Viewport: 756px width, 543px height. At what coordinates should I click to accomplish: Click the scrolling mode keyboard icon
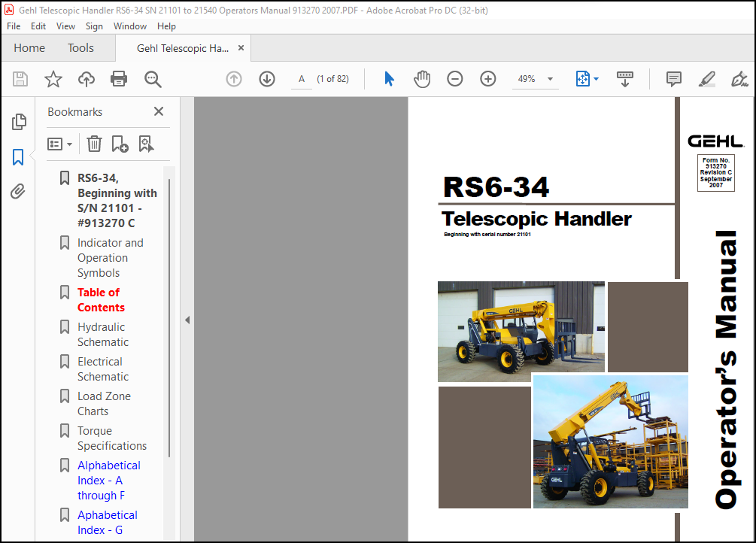(x=625, y=79)
